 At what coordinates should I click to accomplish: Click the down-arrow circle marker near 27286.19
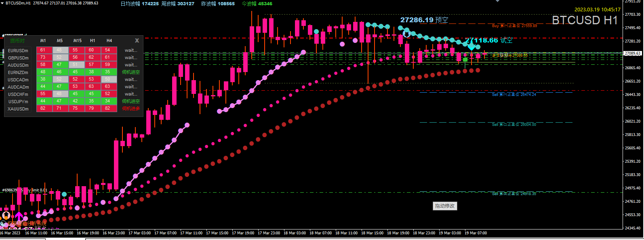[407, 34]
